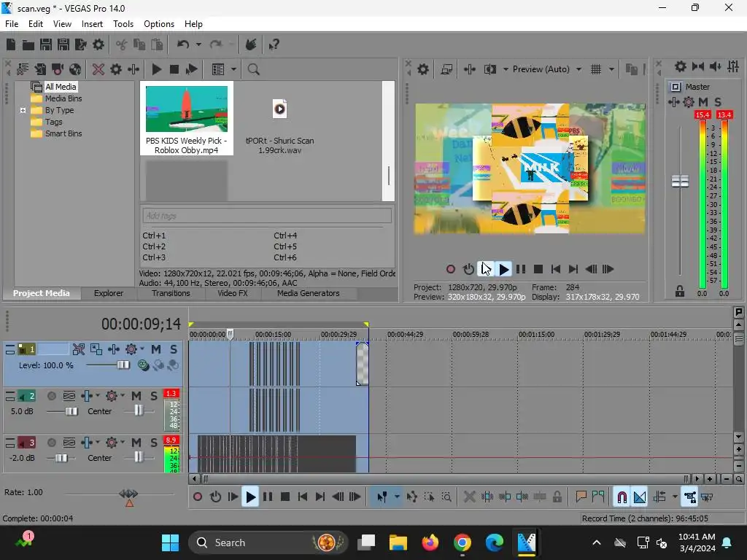Toggle preview on external monitor
Viewport: 747px width, 560px height.
[446, 69]
